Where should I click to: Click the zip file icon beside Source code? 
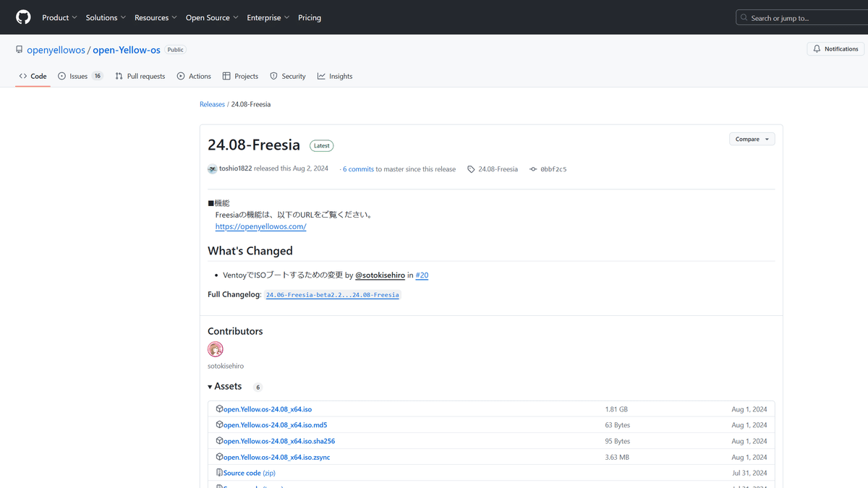tap(219, 473)
